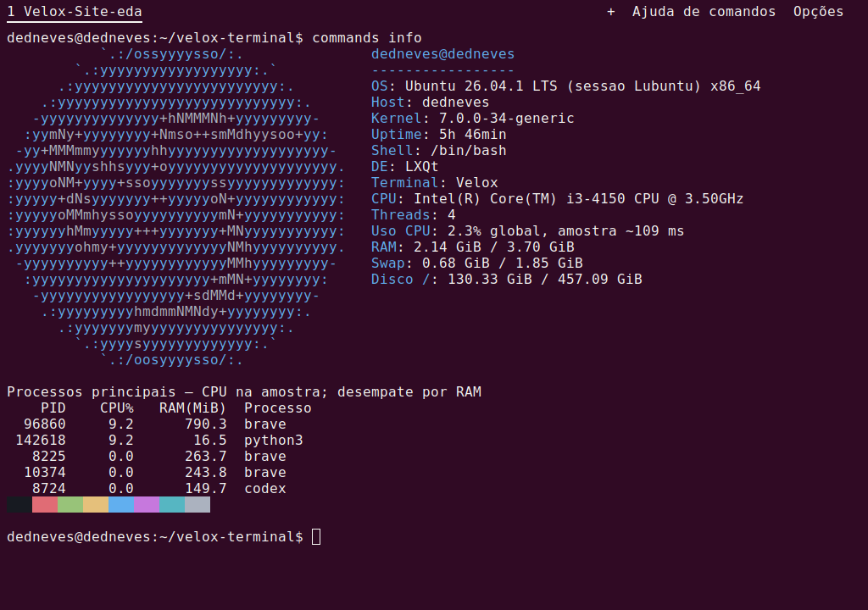Open a new tab with the plus button
The width and height of the screenshot is (868, 610).
[610, 12]
